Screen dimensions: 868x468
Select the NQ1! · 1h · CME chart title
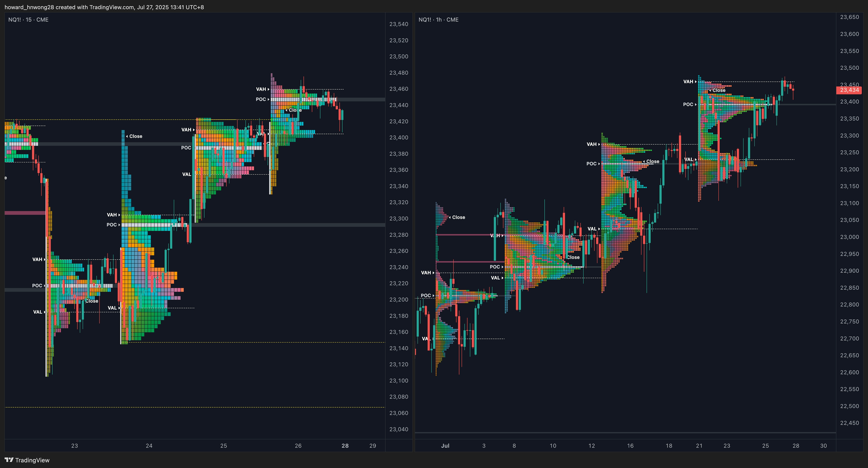pos(438,19)
